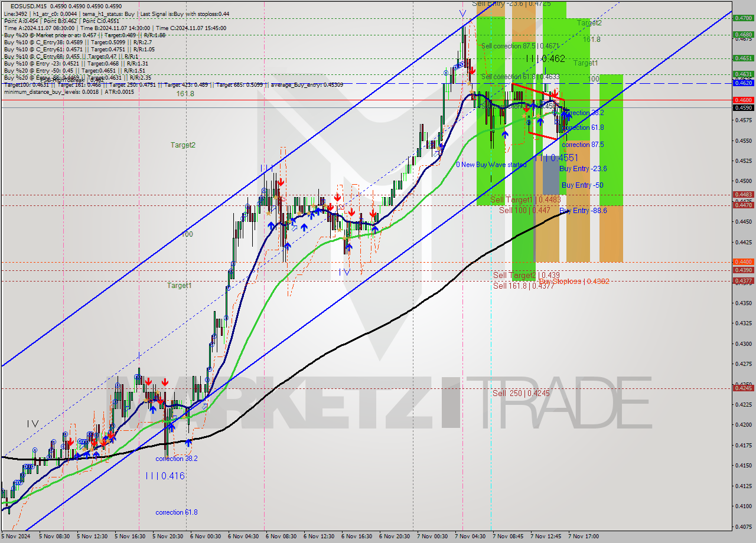This screenshot has height=543, width=756.
Task: Click the 0.4470 price tag on axis
Action: click(x=742, y=205)
